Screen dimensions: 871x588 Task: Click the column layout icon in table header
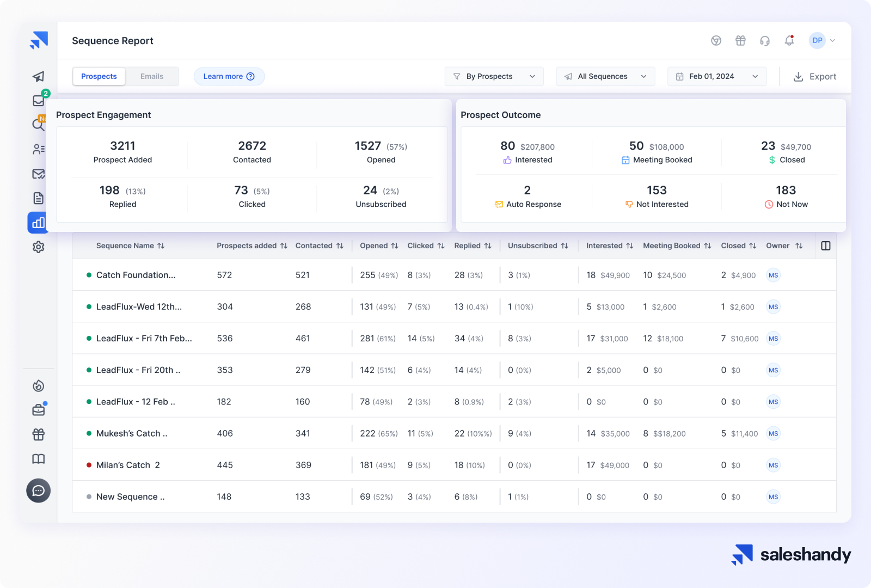tap(825, 246)
